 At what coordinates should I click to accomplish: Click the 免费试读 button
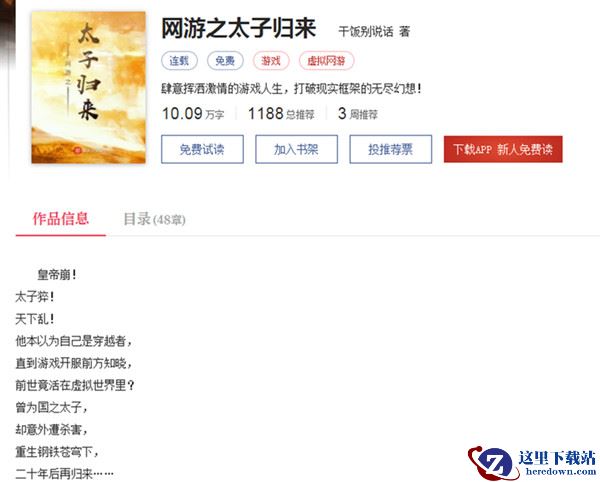point(202,149)
